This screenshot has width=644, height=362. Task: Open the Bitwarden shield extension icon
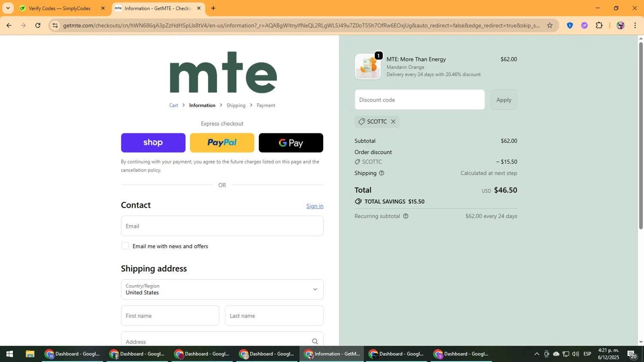(x=570, y=25)
